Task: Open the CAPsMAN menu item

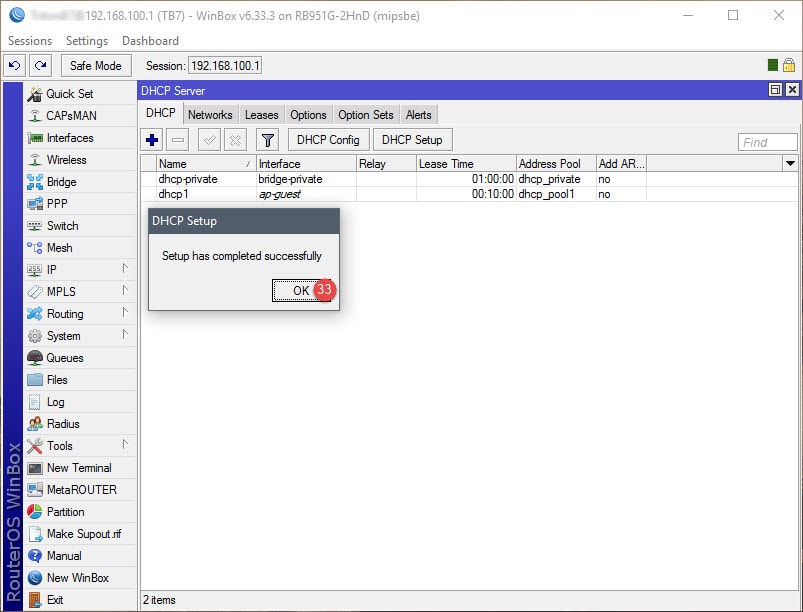Action: pyautogui.click(x=80, y=116)
